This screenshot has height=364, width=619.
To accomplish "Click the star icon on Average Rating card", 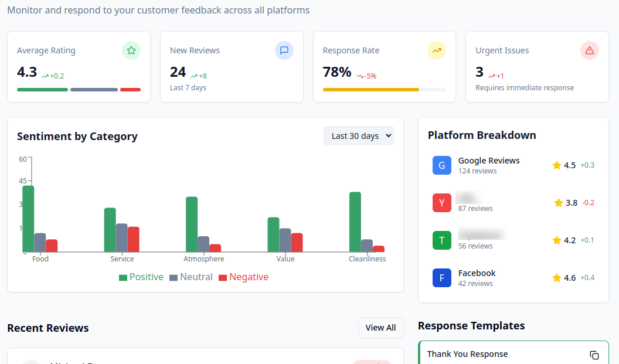I will tap(131, 50).
